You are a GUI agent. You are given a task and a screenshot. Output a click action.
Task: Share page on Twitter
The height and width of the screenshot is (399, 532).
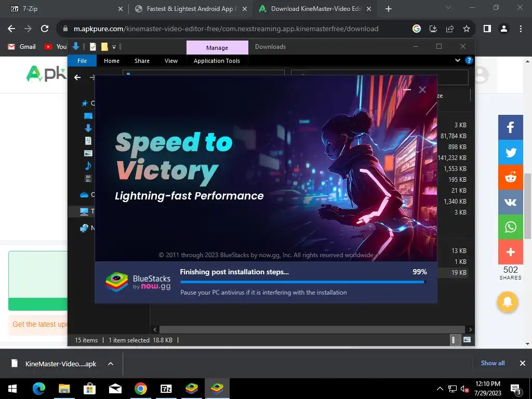pos(510,152)
